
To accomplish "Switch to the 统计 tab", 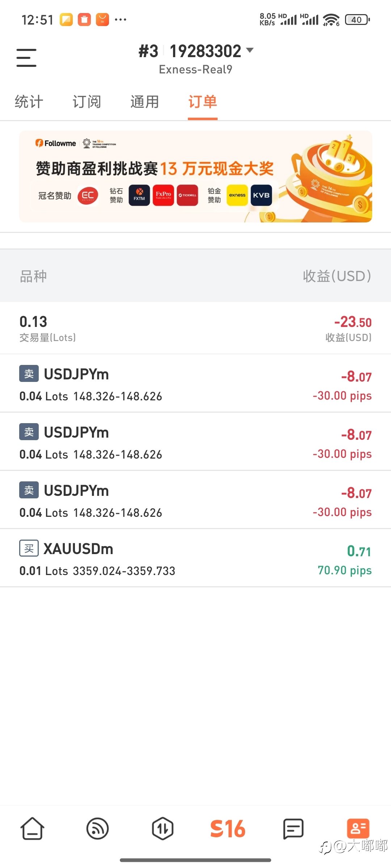I will [29, 102].
